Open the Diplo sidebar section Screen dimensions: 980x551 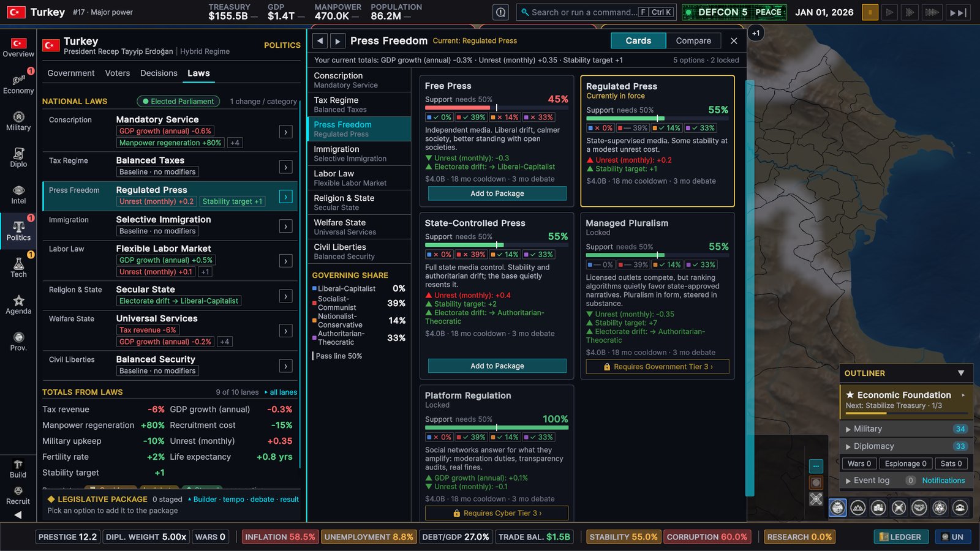pos(18,158)
